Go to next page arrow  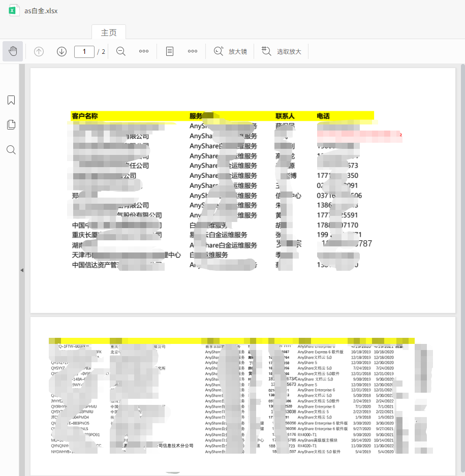[61, 52]
